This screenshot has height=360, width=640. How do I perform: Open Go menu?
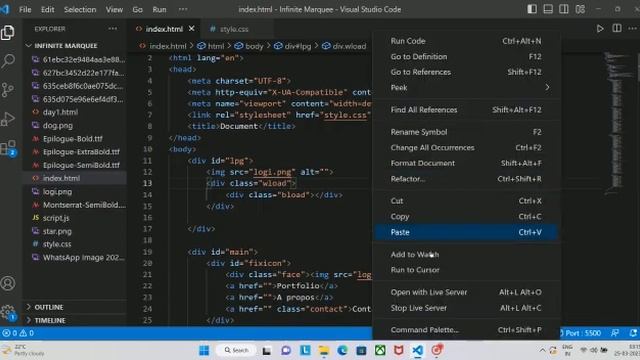click(138, 9)
